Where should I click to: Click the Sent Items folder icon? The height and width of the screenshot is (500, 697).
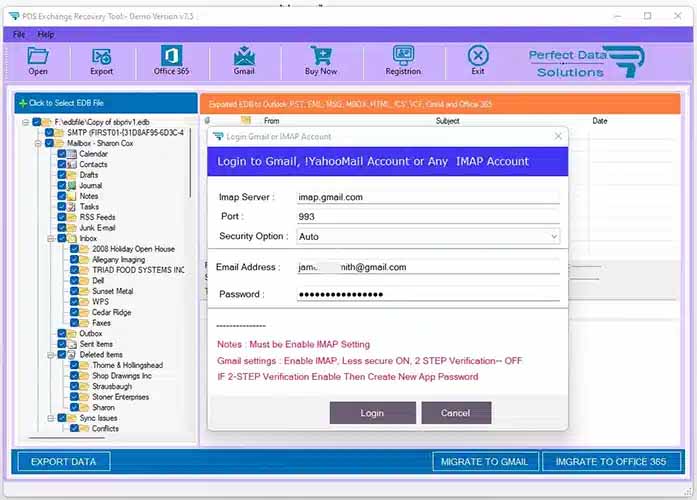72,344
